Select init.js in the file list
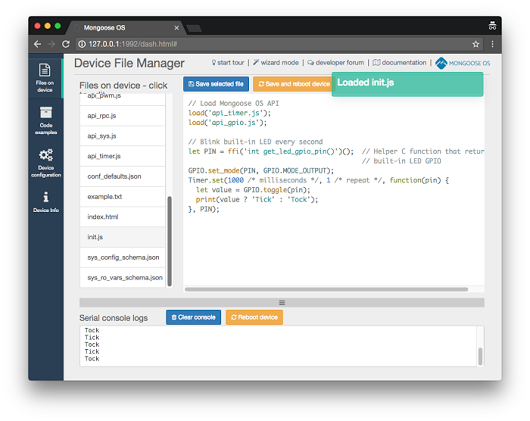This screenshot has width=530, height=421. click(123, 237)
